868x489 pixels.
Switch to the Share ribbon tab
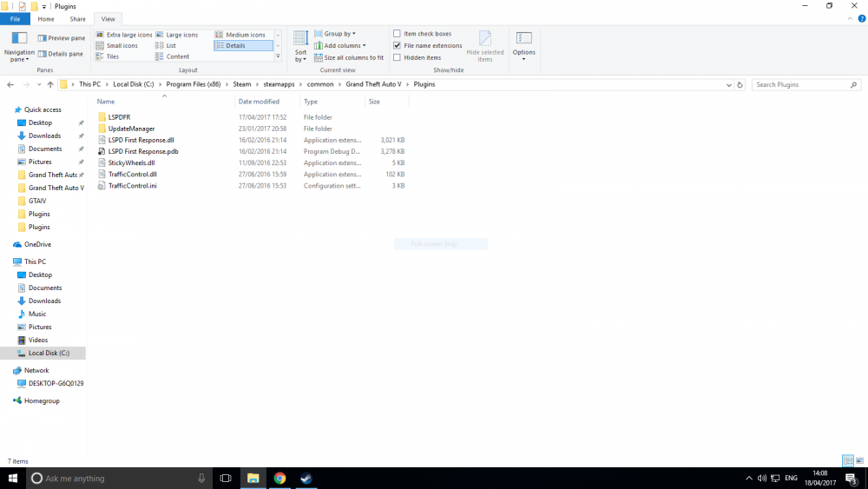pos(77,19)
